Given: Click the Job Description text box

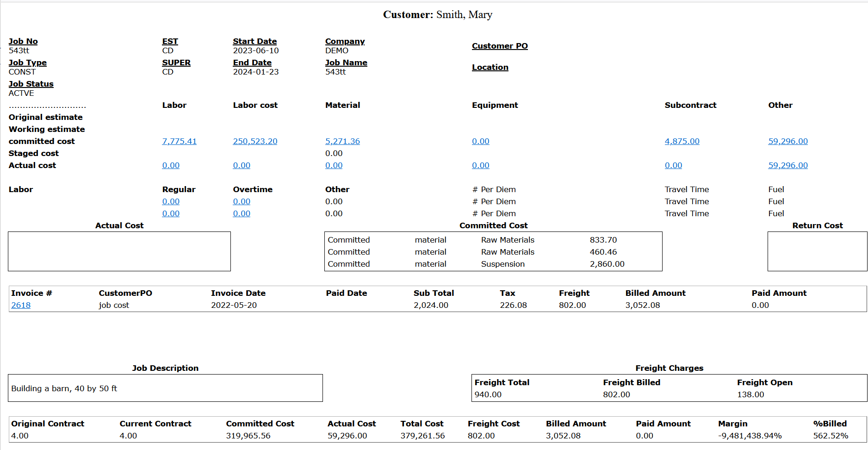Looking at the screenshot, I should pos(165,388).
